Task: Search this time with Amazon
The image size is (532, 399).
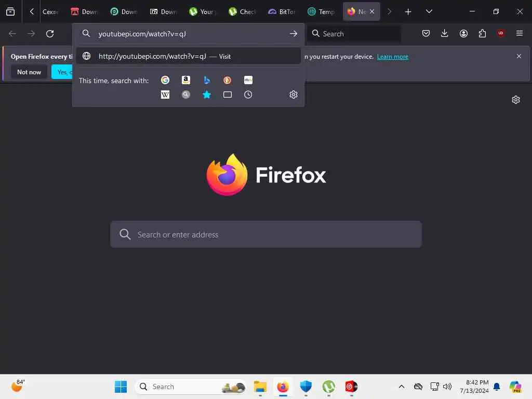Action: (186, 80)
